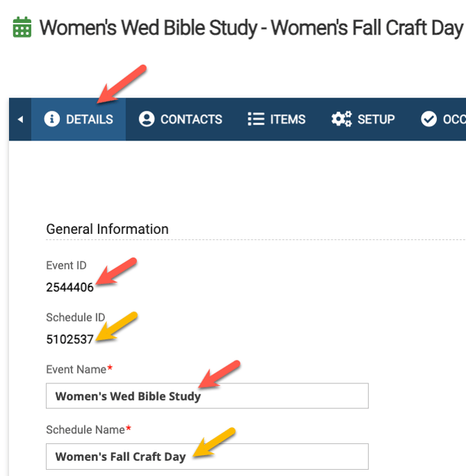The width and height of the screenshot is (466, 476).
Task: Click the info circle icon on Details
Action: (x=51, y=119)
